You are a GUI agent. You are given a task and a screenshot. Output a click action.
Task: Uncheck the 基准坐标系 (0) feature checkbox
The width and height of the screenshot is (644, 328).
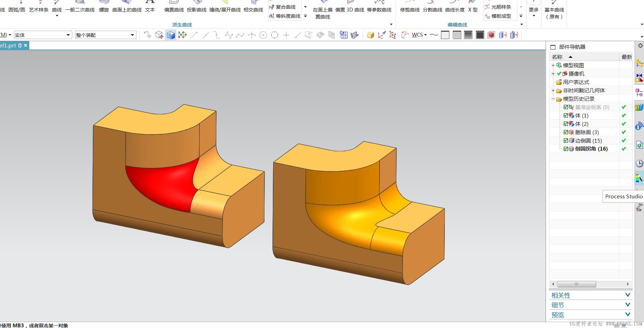pyautogui.click(x=566, y=107)
